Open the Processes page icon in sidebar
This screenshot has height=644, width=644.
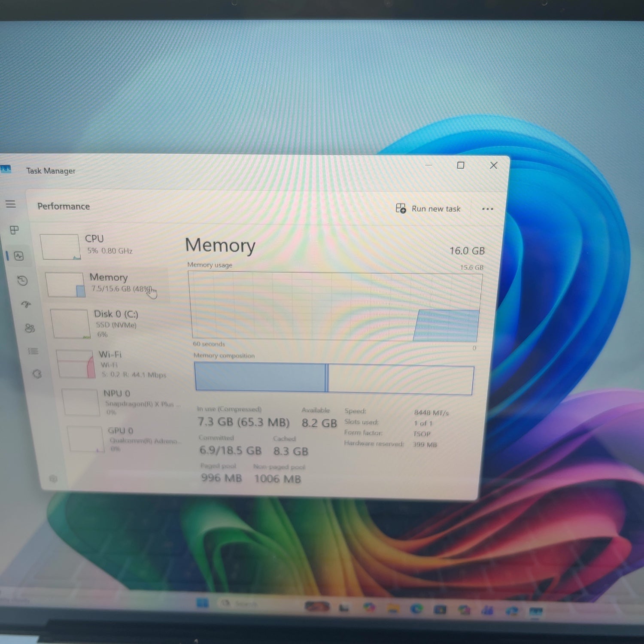14,230
